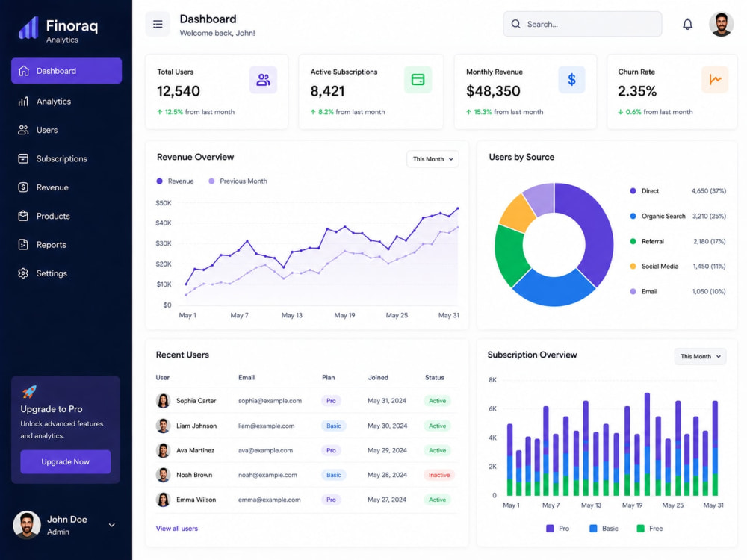This screenshot has width=747, height=560.
Task: Click the 12,540 total users value
Action: click(x=179, y=91)
